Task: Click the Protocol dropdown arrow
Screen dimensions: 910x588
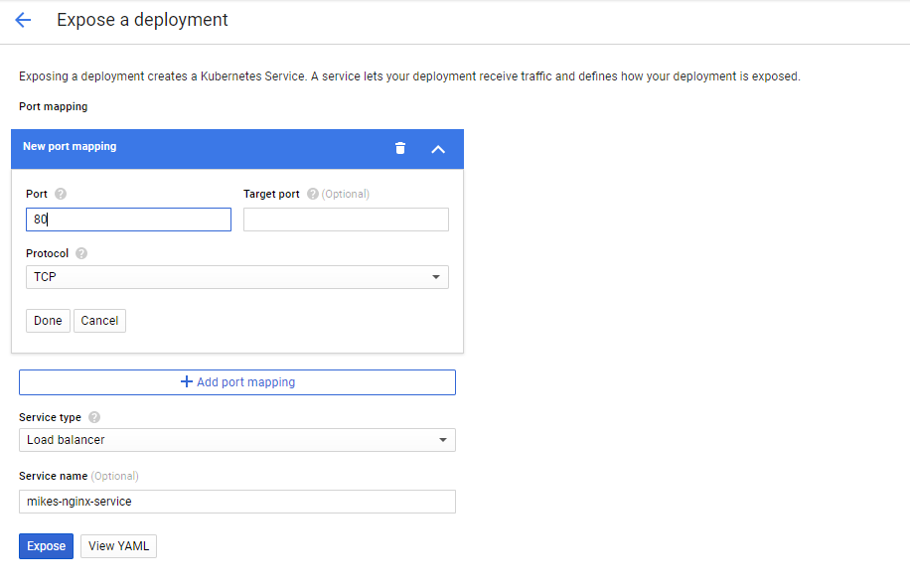Action: (x=436, y=277)
